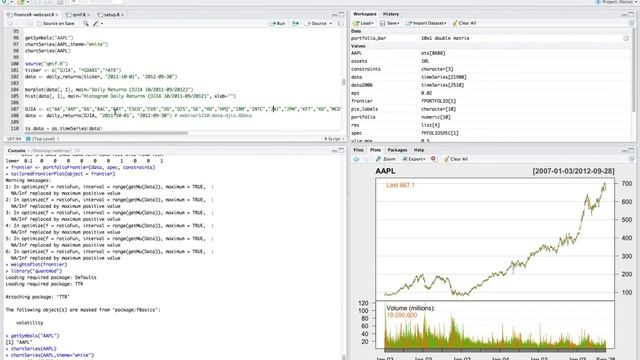Open the Import Dataset dropdown
This screenshot has width=640, height=360.
pos(426,23)
